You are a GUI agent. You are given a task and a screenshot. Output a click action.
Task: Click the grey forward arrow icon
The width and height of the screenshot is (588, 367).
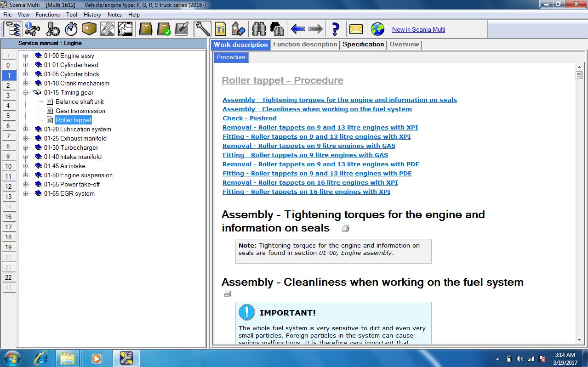pos(316,29)
